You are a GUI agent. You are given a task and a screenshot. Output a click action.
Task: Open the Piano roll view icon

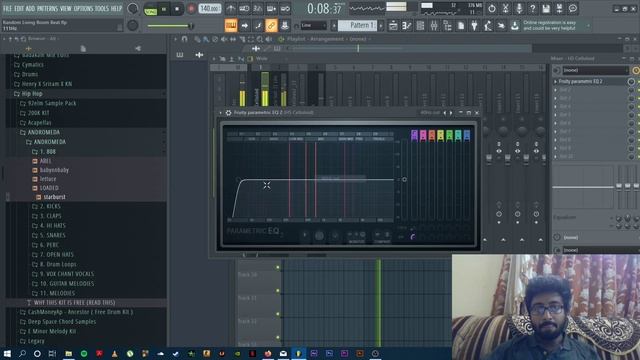(x=407, y=26)
